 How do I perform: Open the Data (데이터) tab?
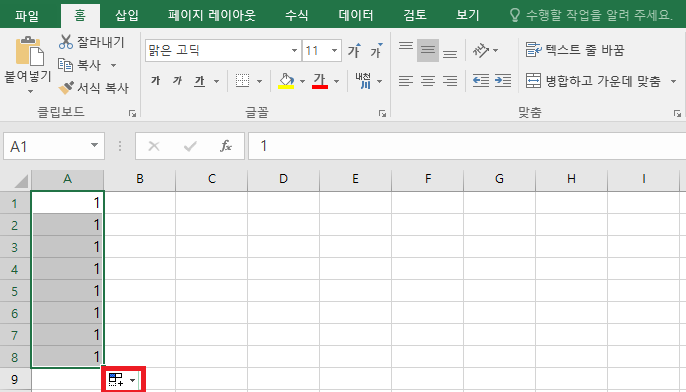(356, 15)
